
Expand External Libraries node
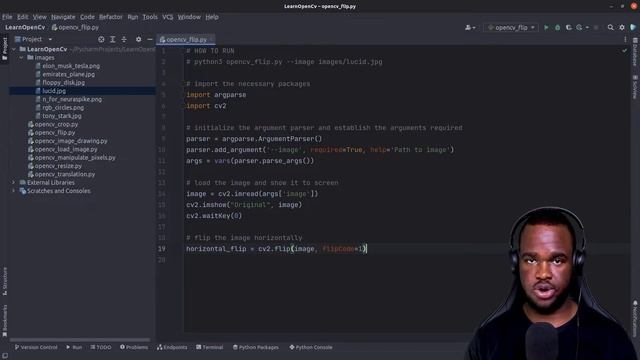(13, 182)
